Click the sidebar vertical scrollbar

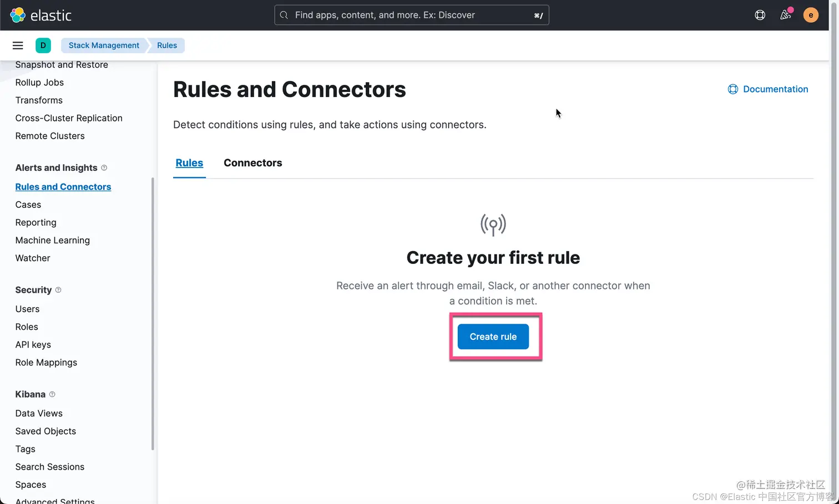(153, 314)
